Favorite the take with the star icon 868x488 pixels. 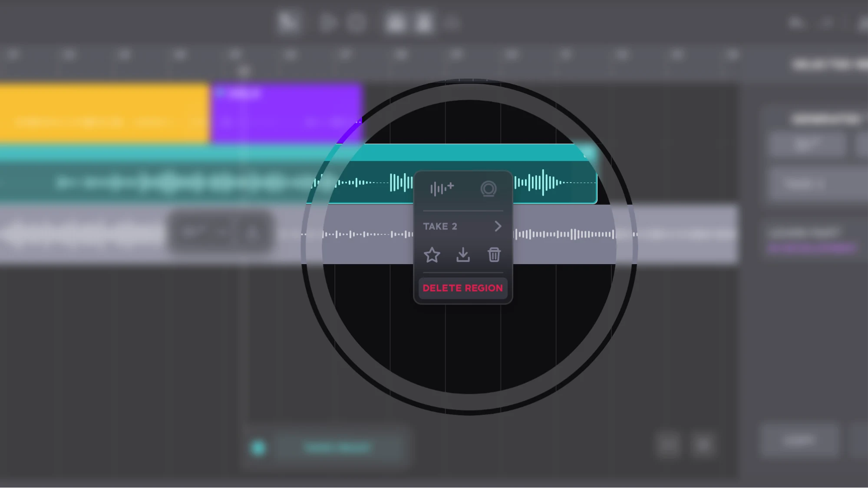point(432,255)
